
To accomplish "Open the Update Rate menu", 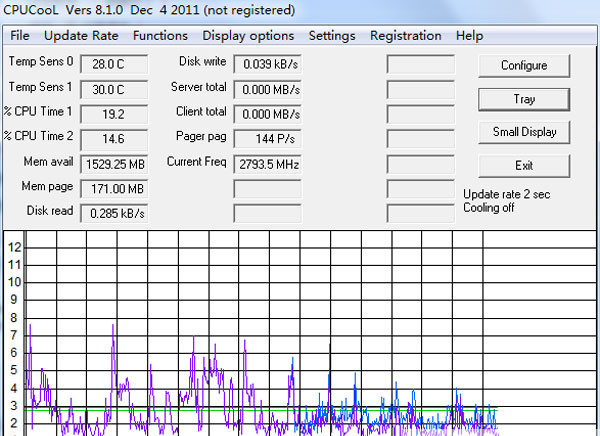I will [81, 35].
